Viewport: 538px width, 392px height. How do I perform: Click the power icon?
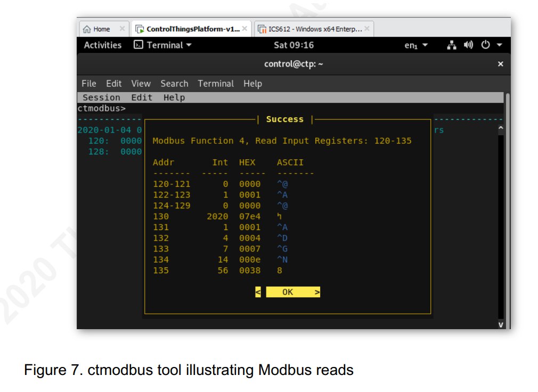[x=485, y=45]
